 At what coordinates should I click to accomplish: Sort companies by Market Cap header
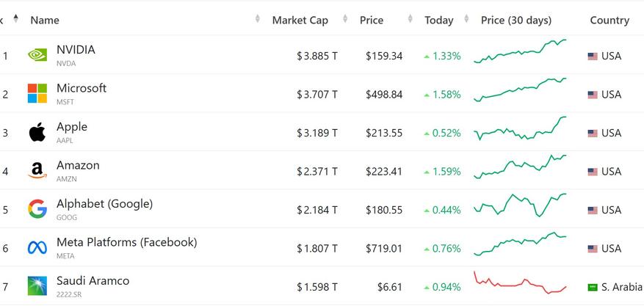[300, 21]
